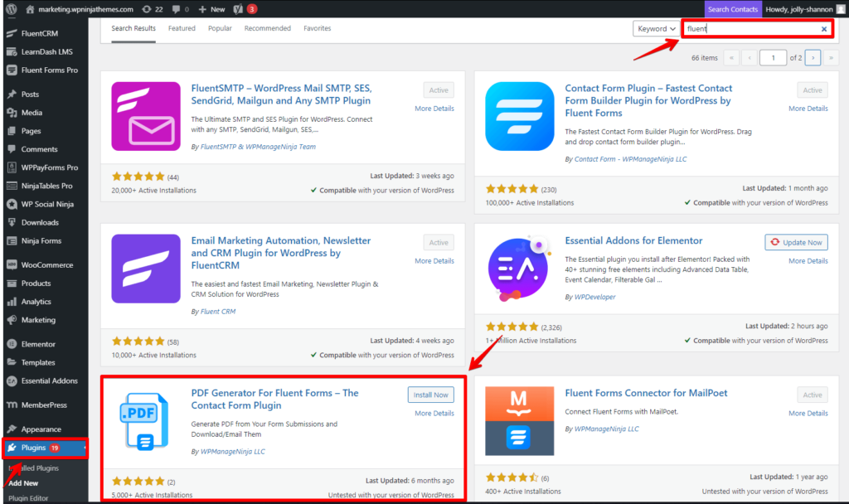Image resolution: width=849 pixels, height=504 pixels.
Task: Open Fluent Forms Pro settings
Action: [x=48, y=70]
